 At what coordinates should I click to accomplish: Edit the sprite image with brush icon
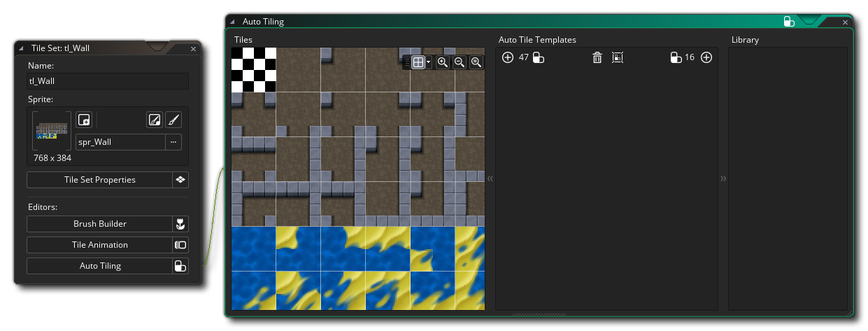pyautogui.click(x=173, y=120)
